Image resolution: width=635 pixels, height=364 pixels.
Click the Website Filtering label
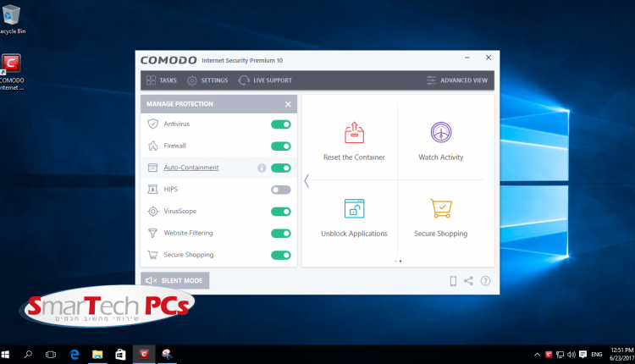pos(188,233)
